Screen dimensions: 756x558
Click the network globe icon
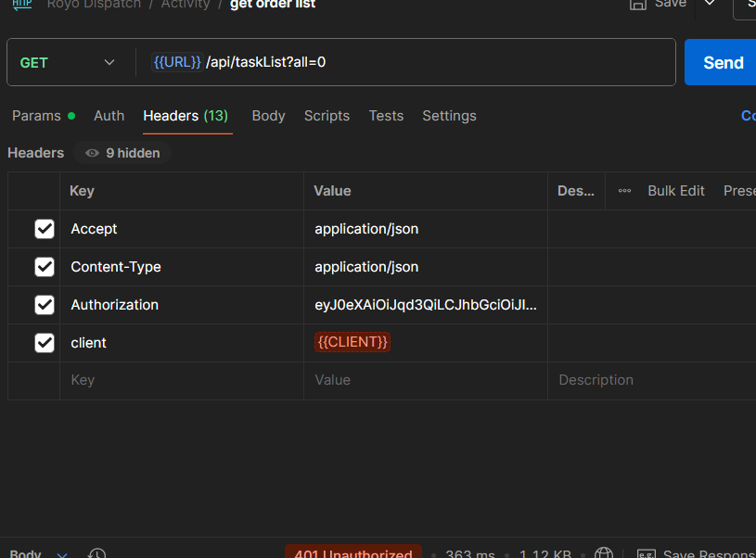pyautogui.click(x=604, y=553)
